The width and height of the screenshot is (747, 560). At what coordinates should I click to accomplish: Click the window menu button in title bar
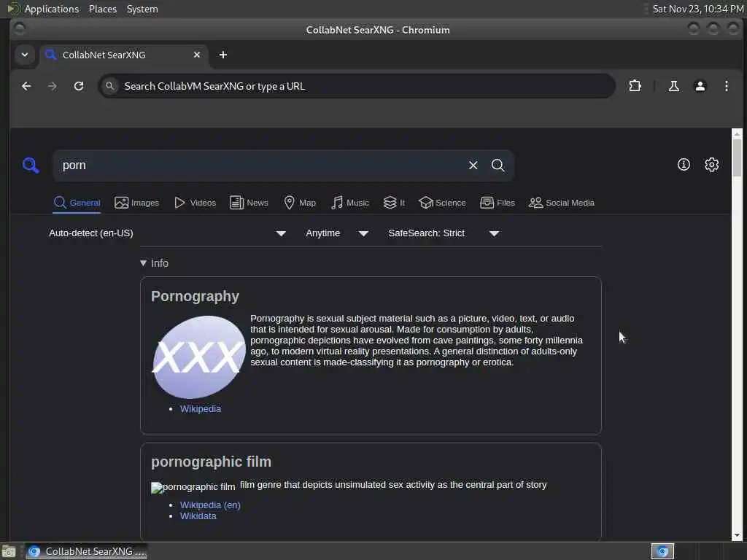[19, 29]
